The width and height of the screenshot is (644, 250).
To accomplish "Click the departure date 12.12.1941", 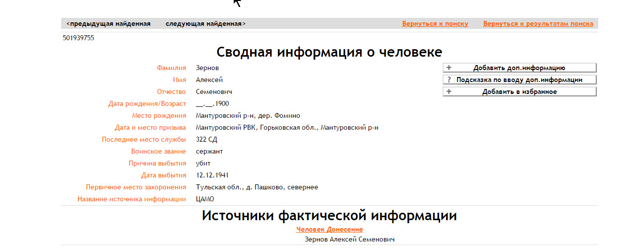I will (212, 175).
